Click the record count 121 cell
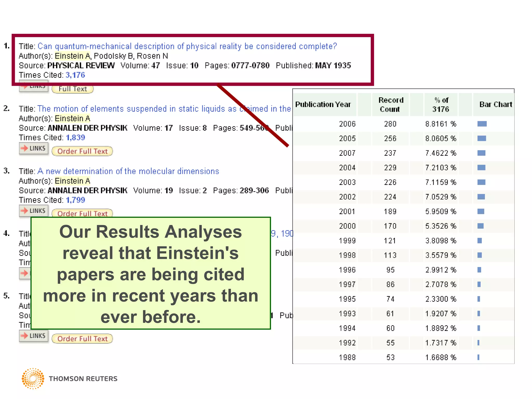 pyautogui.click(x=390, y=241)
